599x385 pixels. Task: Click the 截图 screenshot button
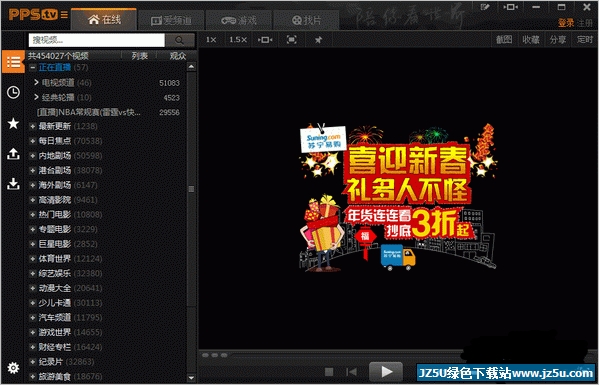point(504,40)
